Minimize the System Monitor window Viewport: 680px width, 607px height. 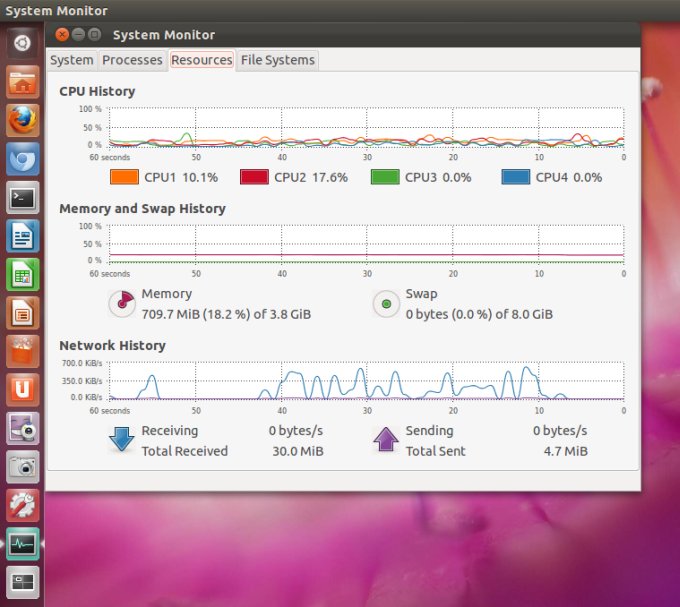tap(78, 34)
